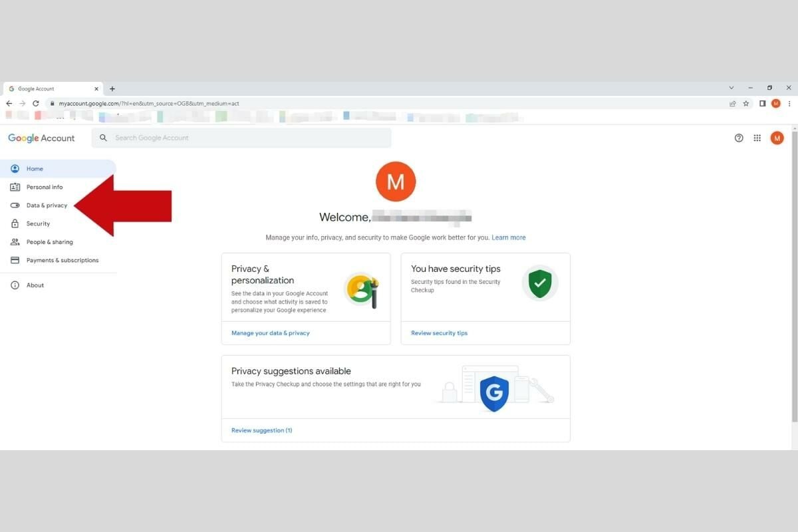The image size is (798, 532).
Task: Open the Chrome three-dot menu
Action: pyautogui.click(x=789, y=104)
